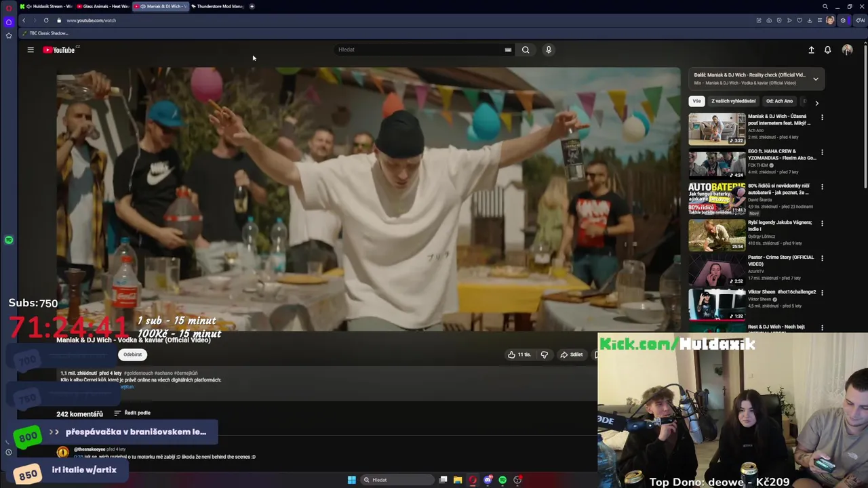
Task: Open EGO ft. HAHA CREW video thumbnail
Action: tap(717, 164)
